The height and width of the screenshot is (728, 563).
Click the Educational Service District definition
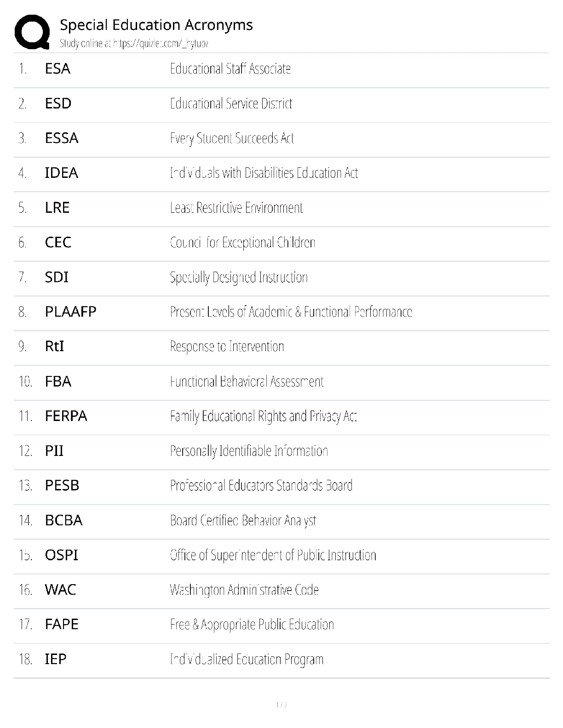231,103
